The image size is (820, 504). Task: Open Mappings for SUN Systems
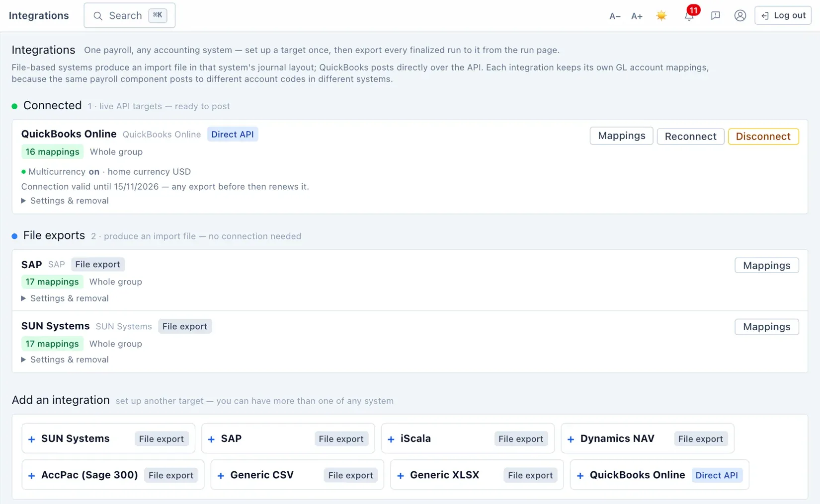coord(766,327)
